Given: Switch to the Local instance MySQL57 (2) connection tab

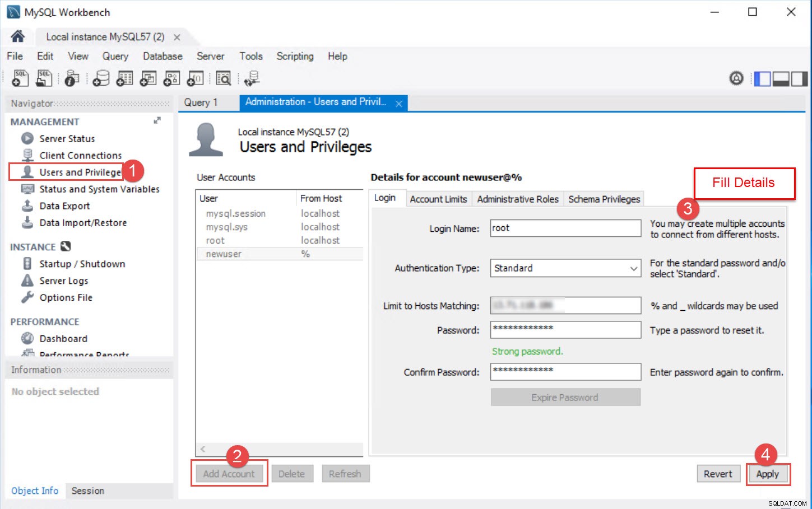Looking at the screenshot, I should tap(105, 37).
